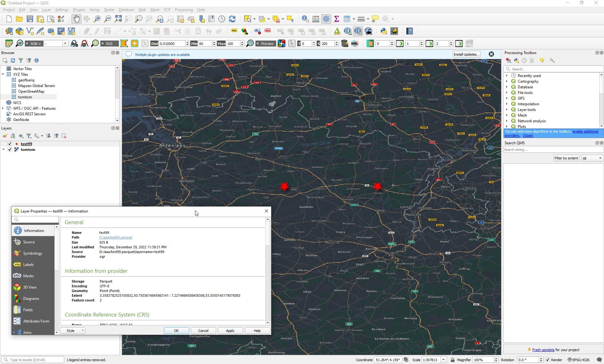
Task: Click the Refresh map icon
Action: click(x=232, y=19)
